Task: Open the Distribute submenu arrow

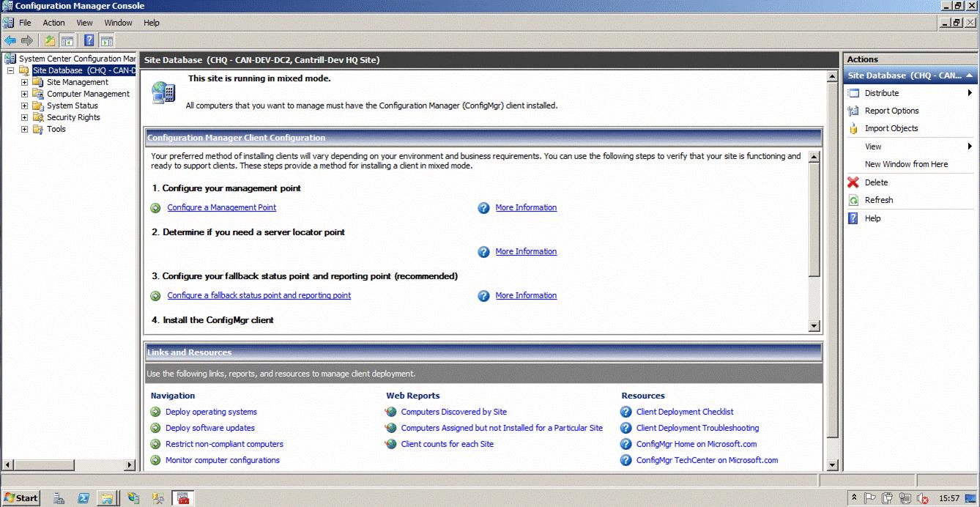Action: [x=970, y=92]
